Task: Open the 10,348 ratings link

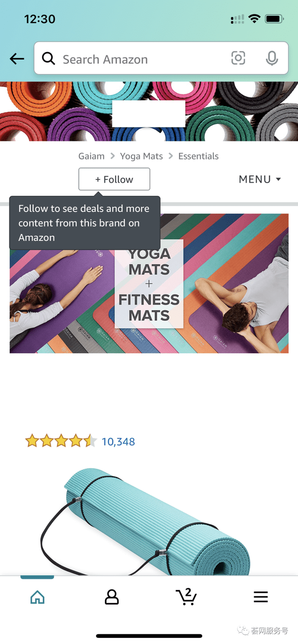Action: [118, 441]
